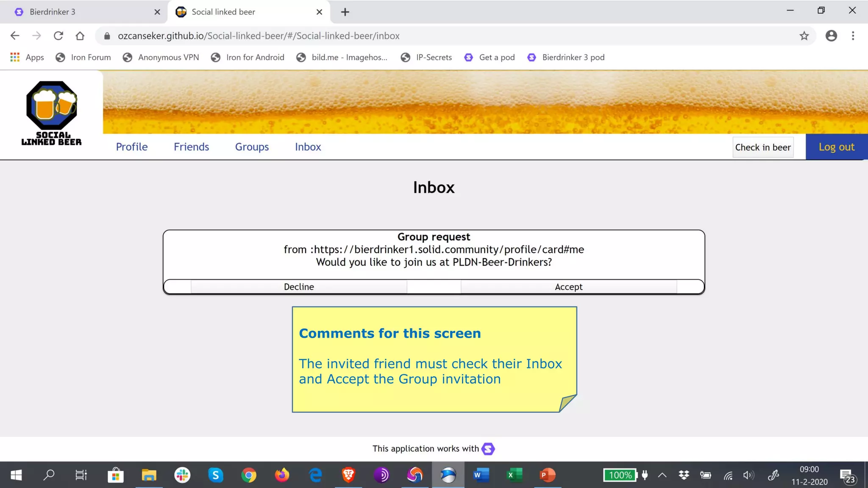This screenshot has height=488, width=868.
Task: Open a new browser tab
Action: [345, 12]
